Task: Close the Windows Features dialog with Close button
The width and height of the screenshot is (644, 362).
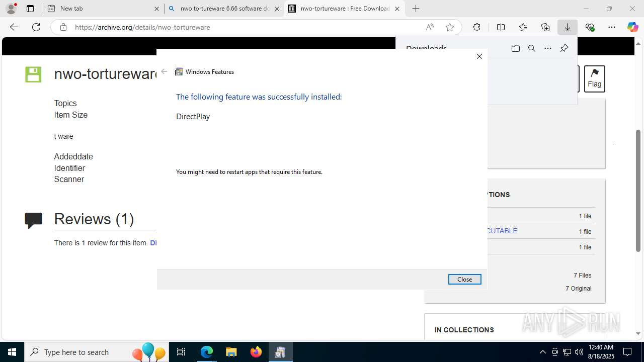Action: pos(464,279)
